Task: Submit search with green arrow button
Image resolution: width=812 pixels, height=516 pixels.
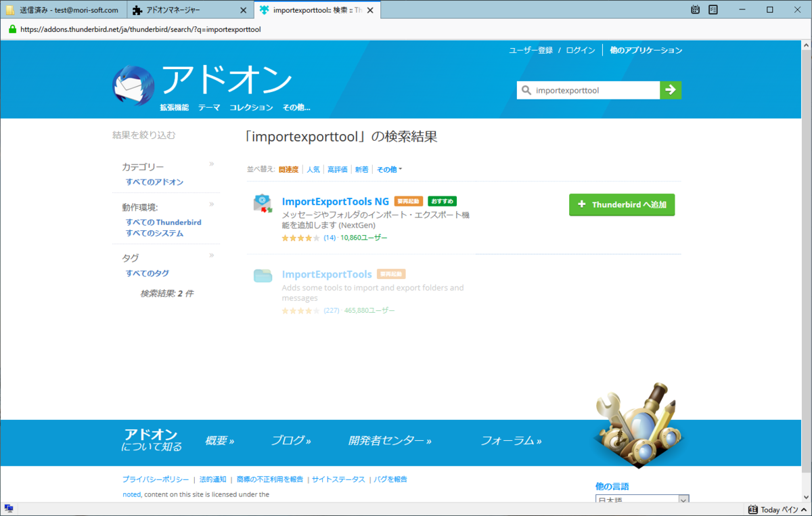Action: click(x=671, y=90)
